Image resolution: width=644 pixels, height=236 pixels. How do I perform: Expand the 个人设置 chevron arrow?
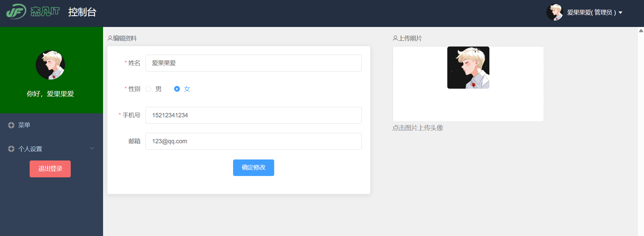[92, 148]
